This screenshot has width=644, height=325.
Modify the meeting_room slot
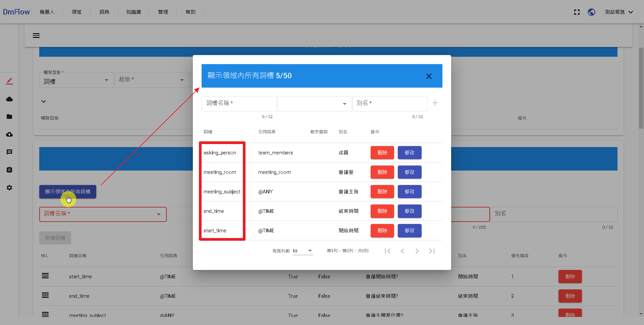410,172
